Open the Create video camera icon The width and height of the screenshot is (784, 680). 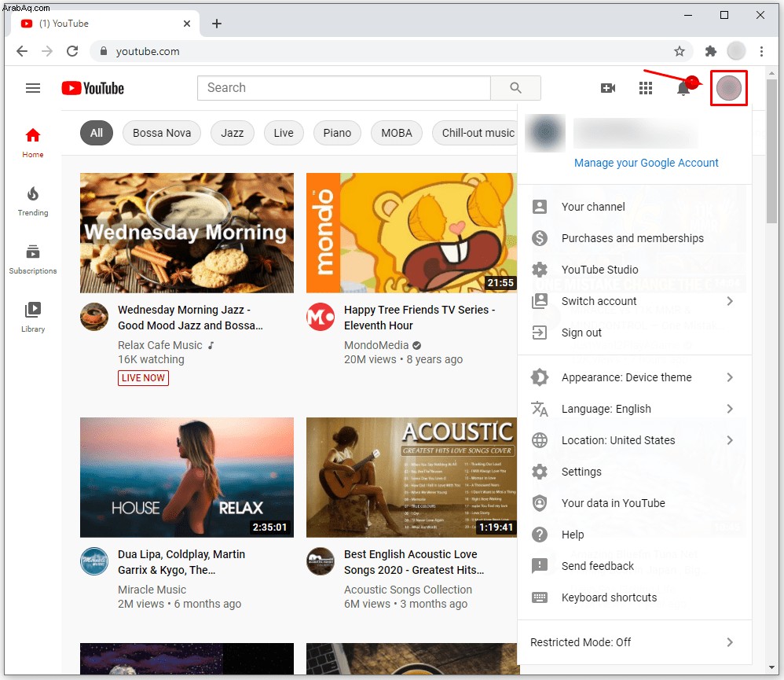[608, 88]
